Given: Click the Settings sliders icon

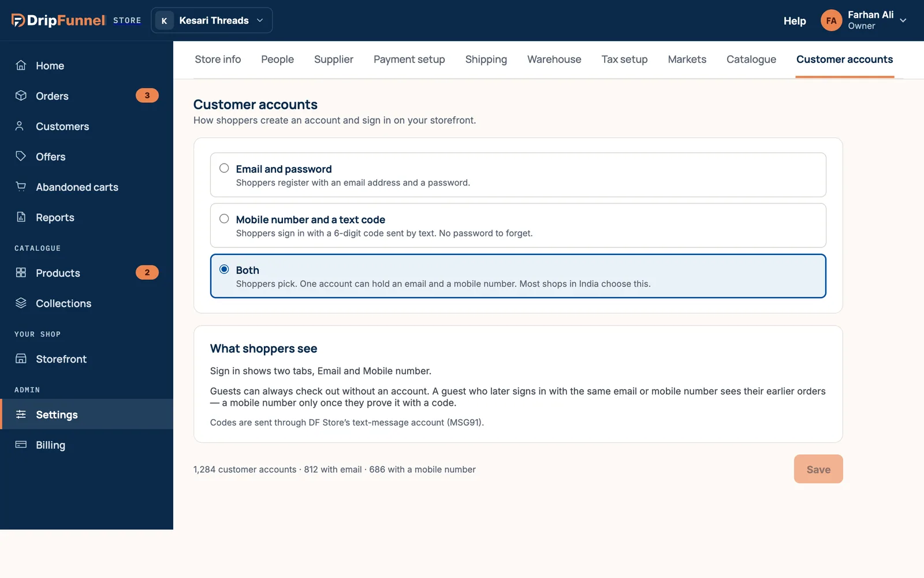Looking at the screenshot, I should pos(21,414).
